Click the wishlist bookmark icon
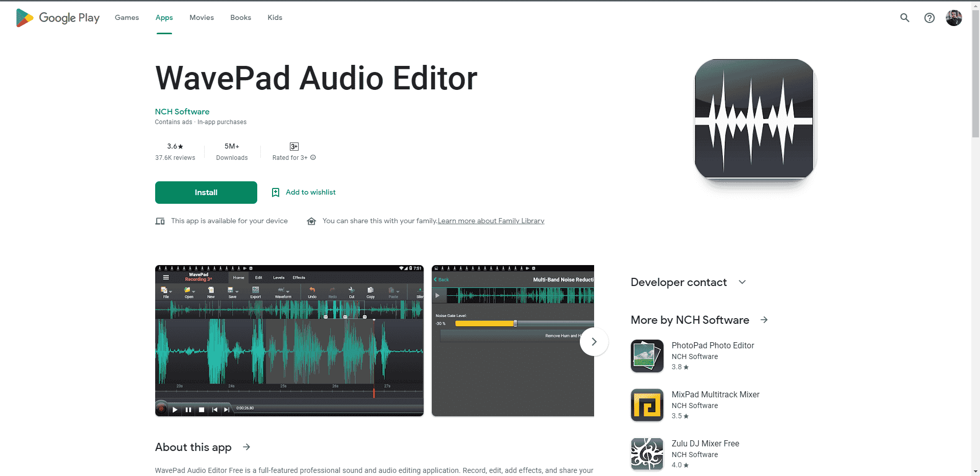 coord(276,193)
